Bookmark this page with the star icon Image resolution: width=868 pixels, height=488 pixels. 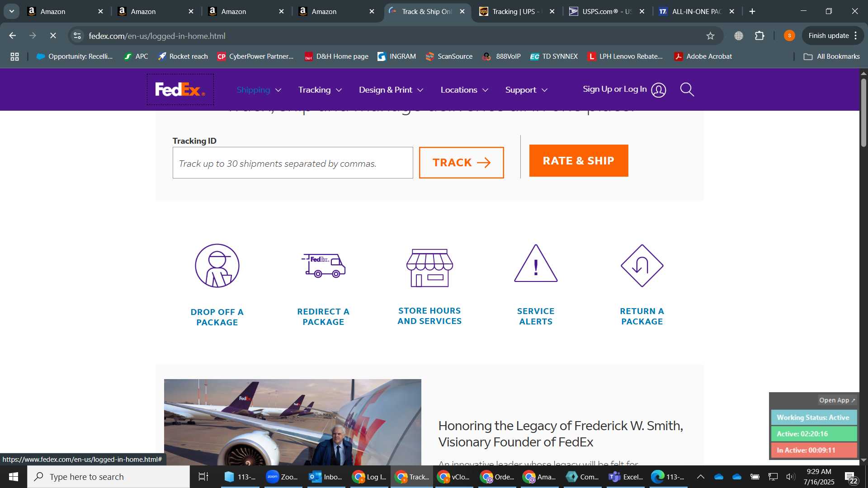coord(710,36)
